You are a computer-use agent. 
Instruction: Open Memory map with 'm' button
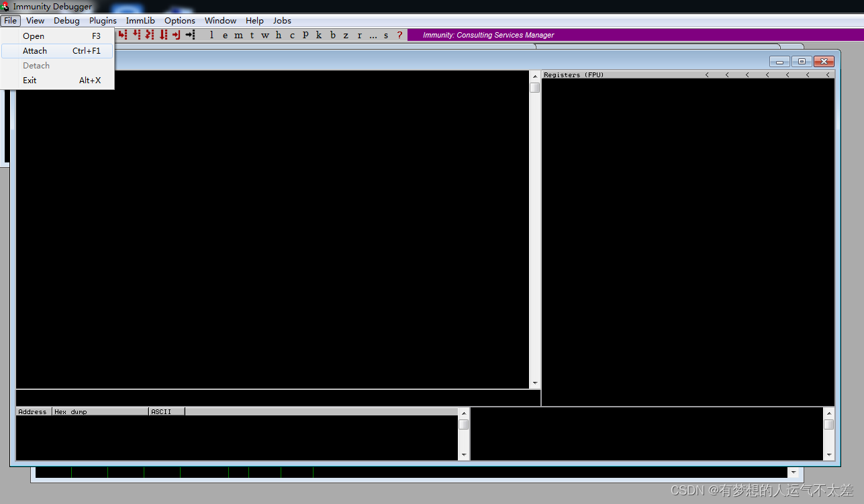coord(238,35)
